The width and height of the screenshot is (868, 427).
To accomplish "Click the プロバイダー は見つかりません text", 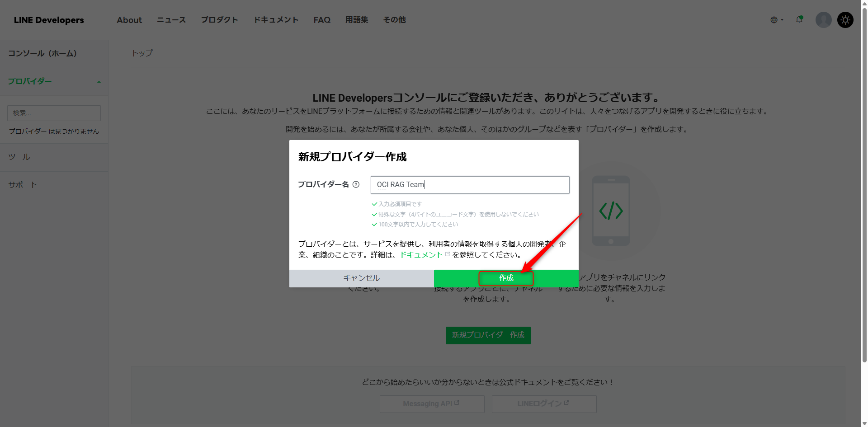I will 54,131.
